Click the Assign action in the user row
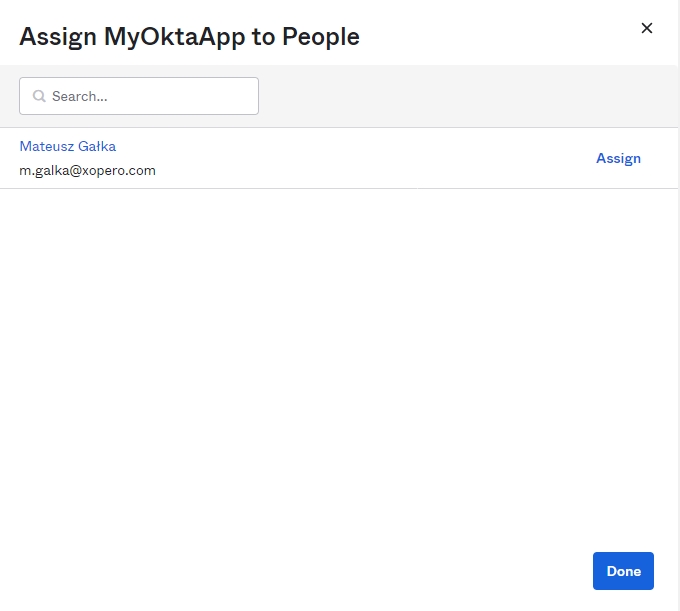 (618, 158)
